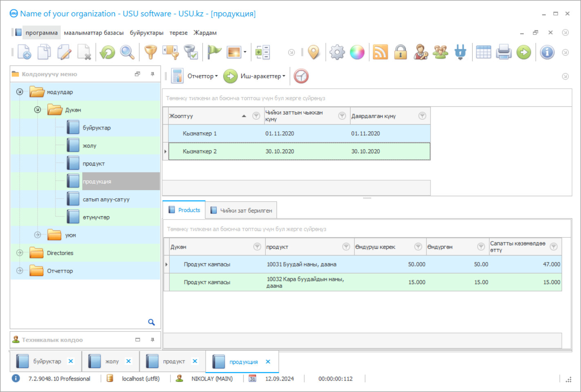Click the color wheel theme icon
The height and width of the screenshot is (392, 581).
[x=357, y=52]
